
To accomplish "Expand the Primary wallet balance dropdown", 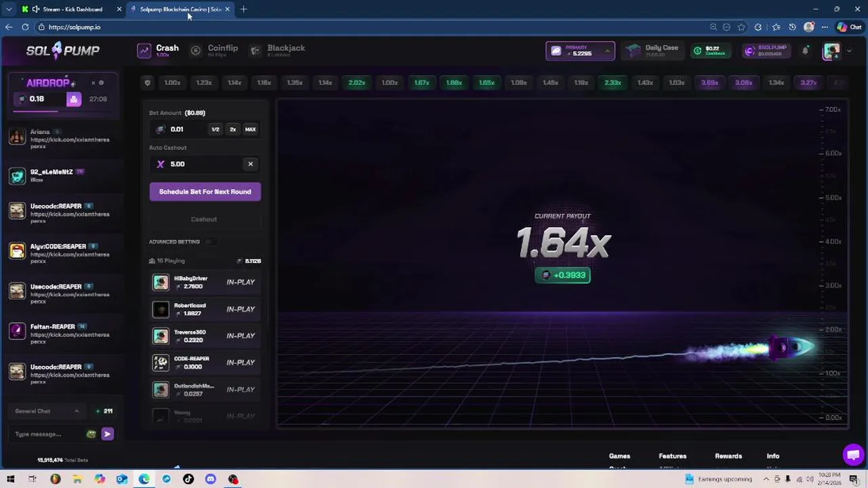I will (x=581, y=51).
